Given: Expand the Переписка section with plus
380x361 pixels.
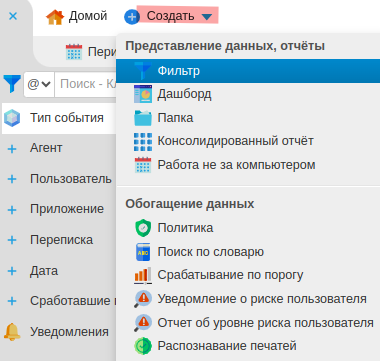Looking at the screenshot, I should [12, 240].
